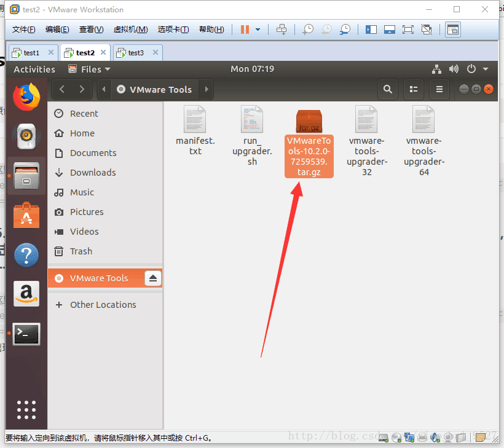Take a snapshot of the virtual machine
Screen dimensions: 504x448
tap(308, 29)
